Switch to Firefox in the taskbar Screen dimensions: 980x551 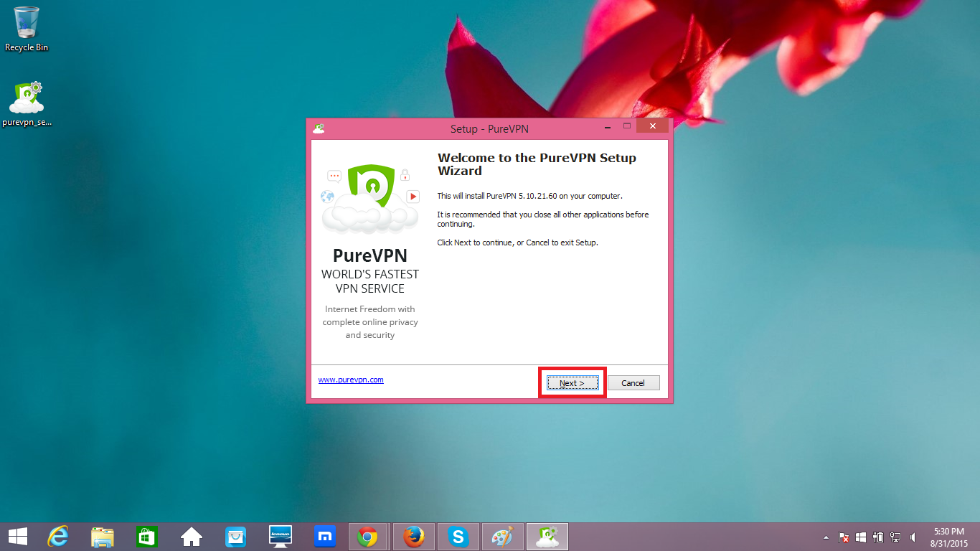[x=413, y=537]
